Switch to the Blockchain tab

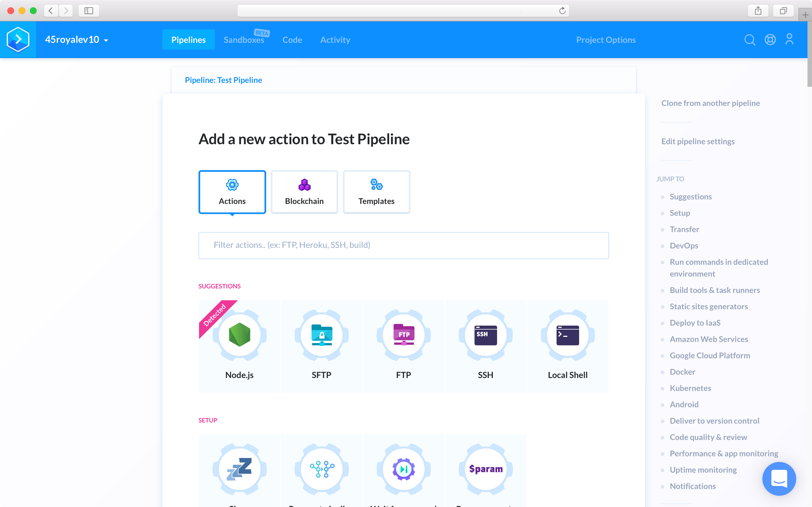(x=304, y=192)
